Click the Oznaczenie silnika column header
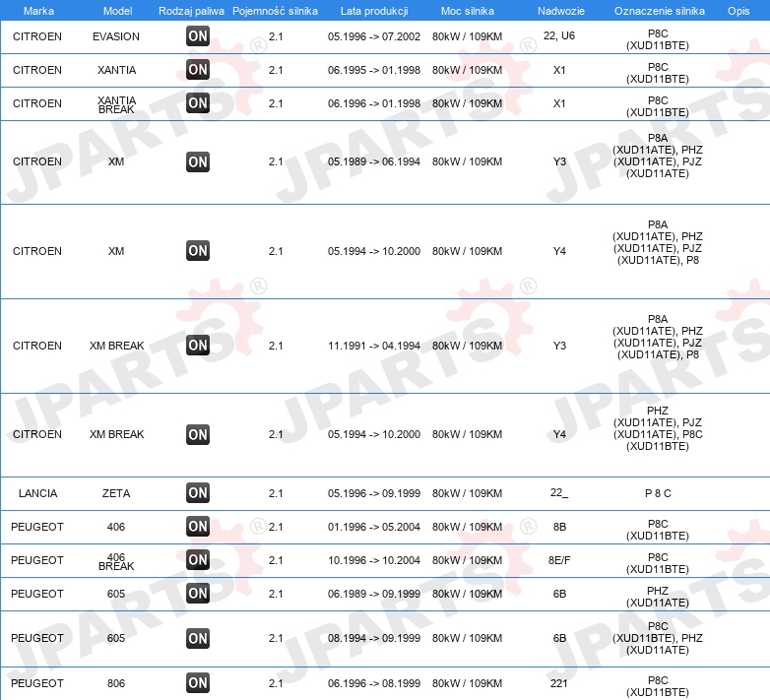Viewport: 770px width, 700px height. click(660, 11)
